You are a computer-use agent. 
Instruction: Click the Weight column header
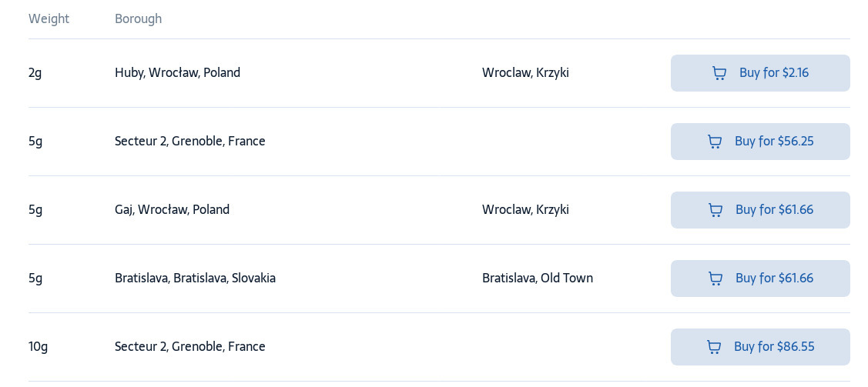(x=49, y=18)
